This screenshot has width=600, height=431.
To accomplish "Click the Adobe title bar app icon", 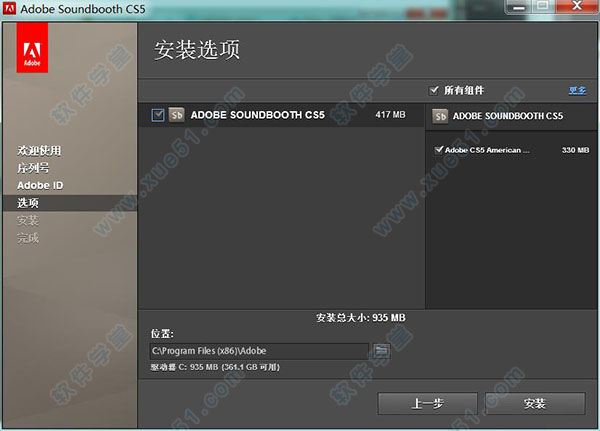I will coord(10,8).
